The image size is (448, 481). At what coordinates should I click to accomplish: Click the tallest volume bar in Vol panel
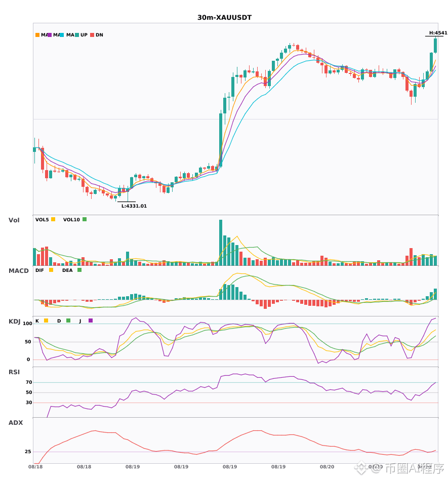tap(221, 243)
